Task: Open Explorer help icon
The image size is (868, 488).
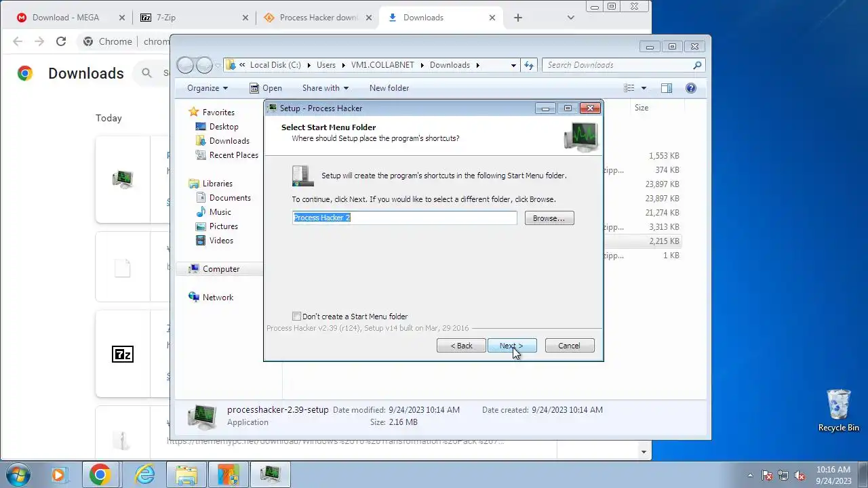Action: point(691,88)
